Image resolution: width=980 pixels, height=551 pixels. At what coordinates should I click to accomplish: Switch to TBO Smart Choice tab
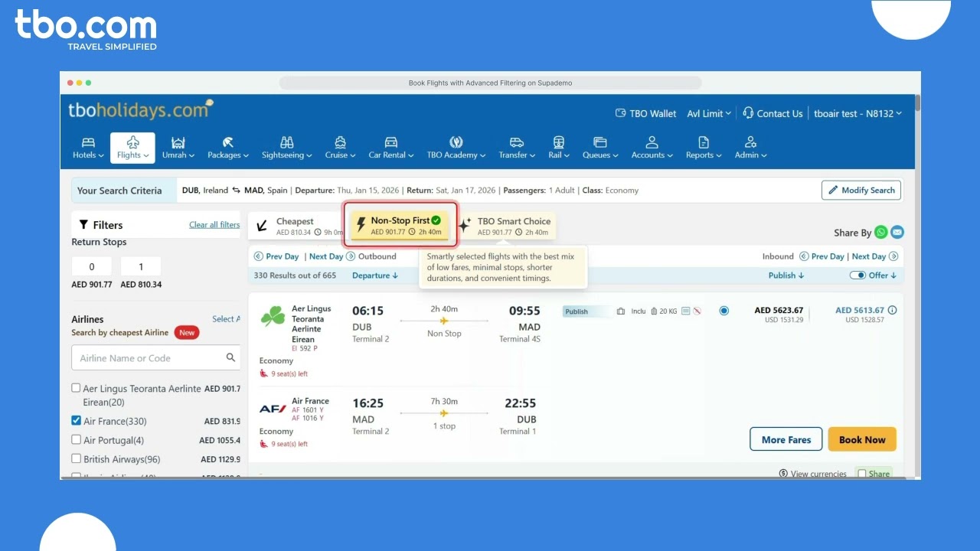[x=505, y=226]
